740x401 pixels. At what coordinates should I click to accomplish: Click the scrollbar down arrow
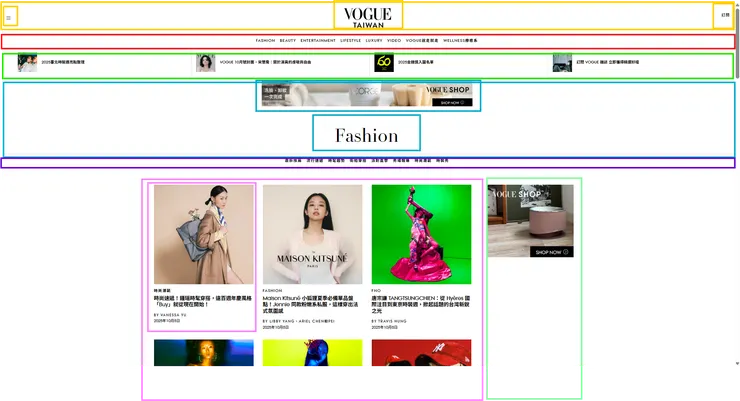coord(737,363)
